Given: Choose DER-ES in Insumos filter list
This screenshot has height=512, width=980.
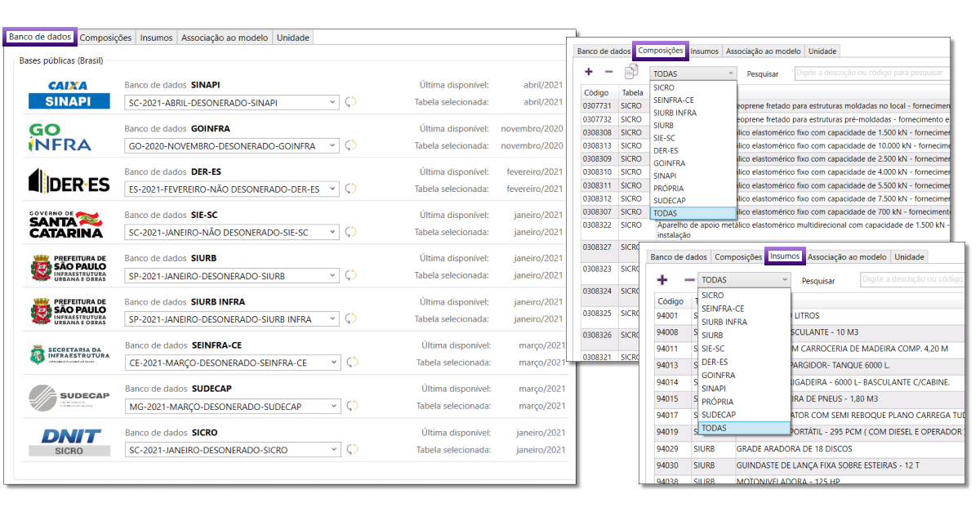Looking at the screenshot, I should tap(744, 362).
